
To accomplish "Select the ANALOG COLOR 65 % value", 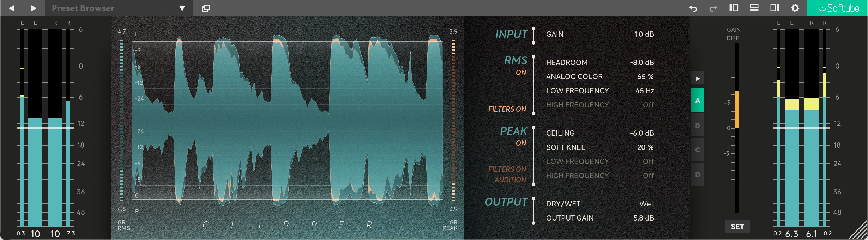I will tap(645, 77).
